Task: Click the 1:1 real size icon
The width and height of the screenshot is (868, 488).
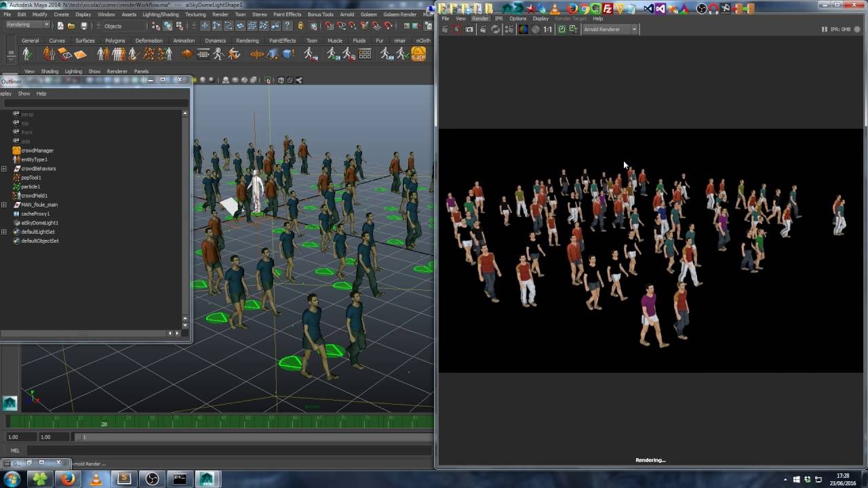Action: point(548,30)
